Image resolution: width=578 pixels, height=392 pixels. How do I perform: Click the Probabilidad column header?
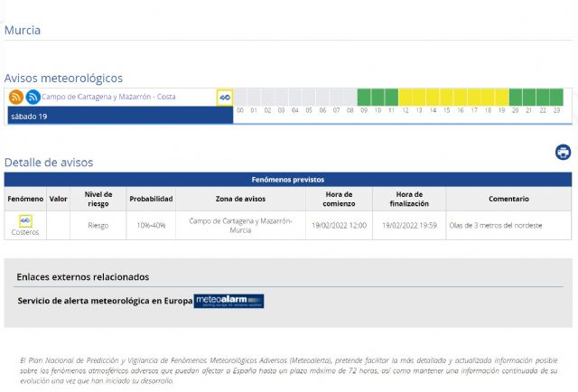(151, 198)
